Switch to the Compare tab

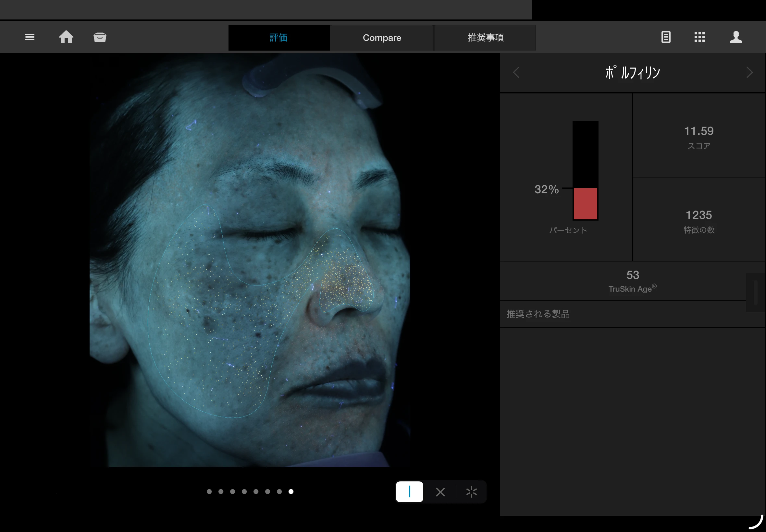pos(382,38)
